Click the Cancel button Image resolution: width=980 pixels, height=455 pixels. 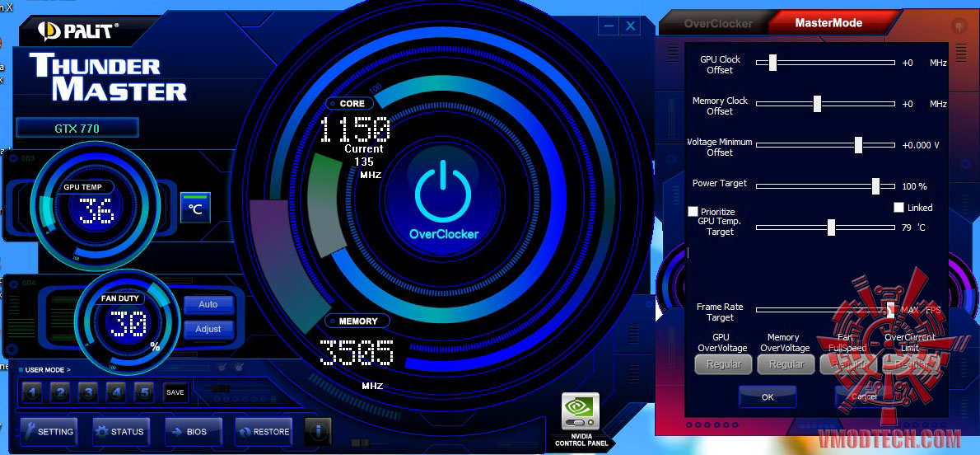[864, 396]
